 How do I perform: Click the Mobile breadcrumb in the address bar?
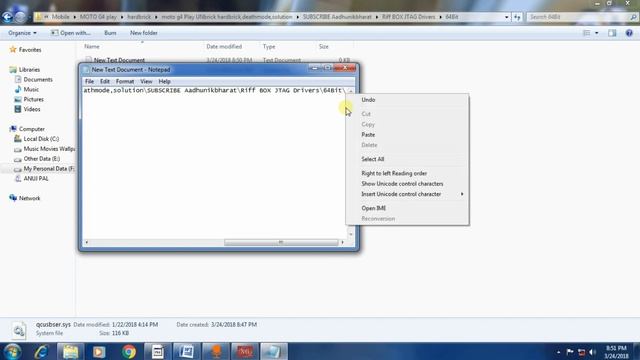(x=60, y=17)
